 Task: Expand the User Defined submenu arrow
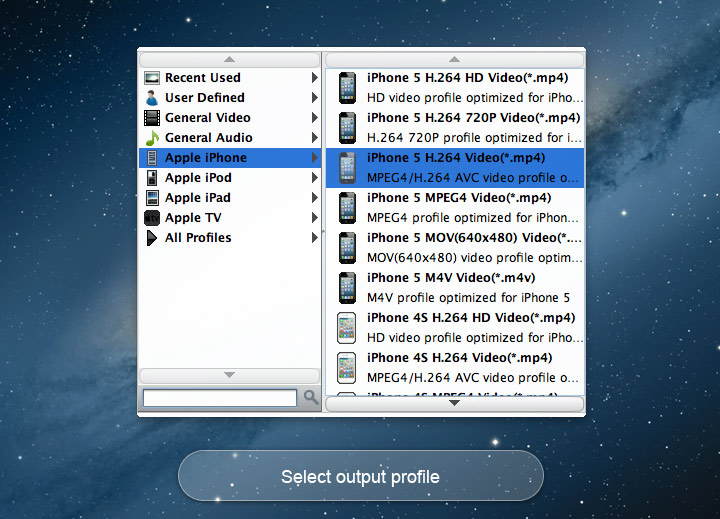coord(315,98)
